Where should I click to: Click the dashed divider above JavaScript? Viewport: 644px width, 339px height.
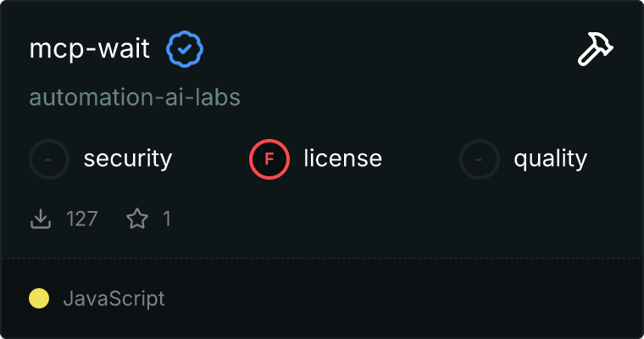322,258
